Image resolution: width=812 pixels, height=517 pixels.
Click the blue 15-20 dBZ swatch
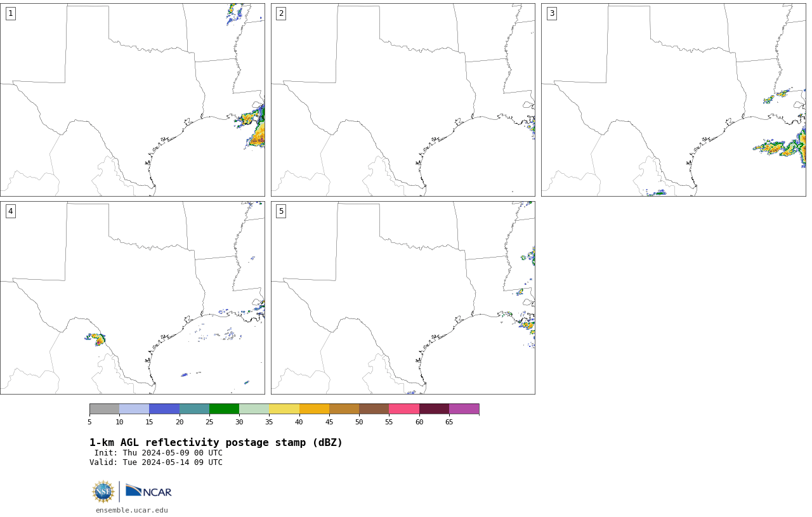(164, 409)
